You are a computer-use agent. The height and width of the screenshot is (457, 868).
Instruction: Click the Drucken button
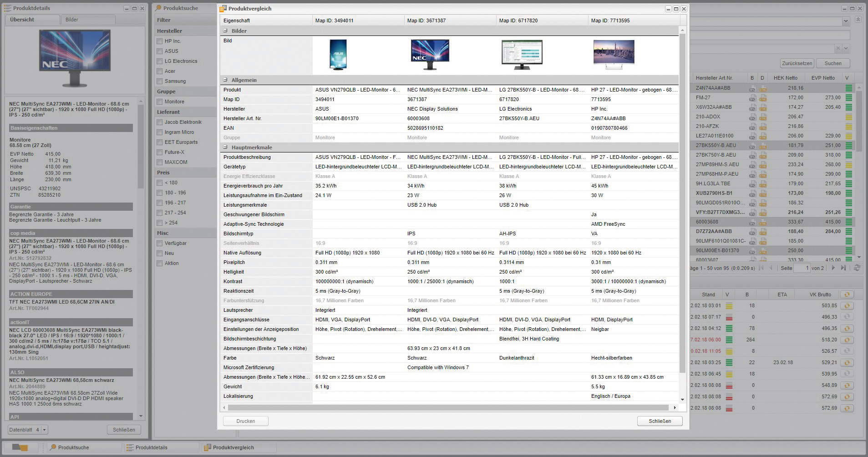click(x=246, y=421)
